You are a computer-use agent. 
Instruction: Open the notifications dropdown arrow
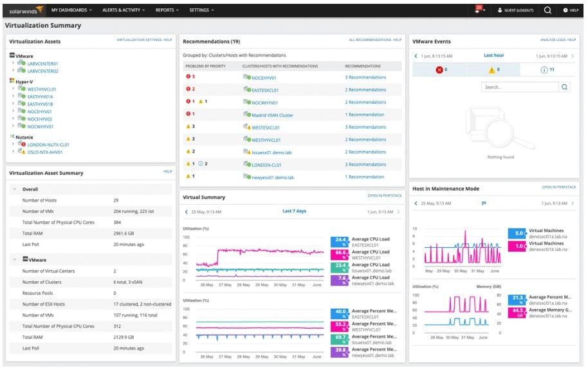[484, 10]
